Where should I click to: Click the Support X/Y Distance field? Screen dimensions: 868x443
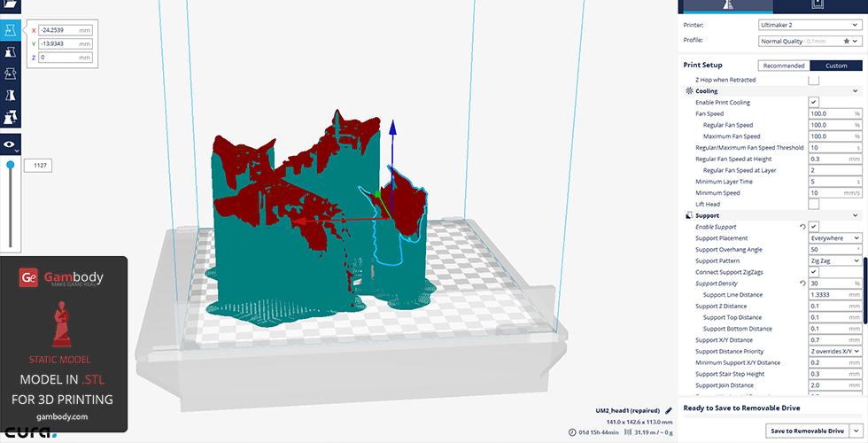coord(834,340)
